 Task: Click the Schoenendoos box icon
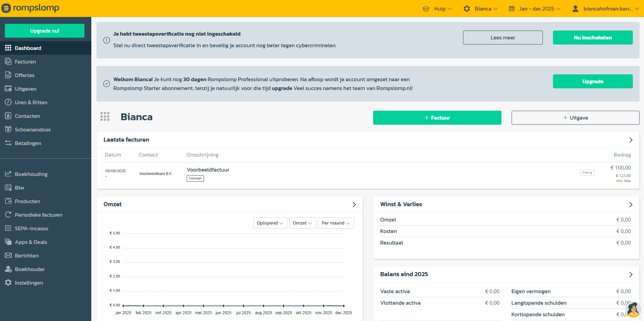8,129
